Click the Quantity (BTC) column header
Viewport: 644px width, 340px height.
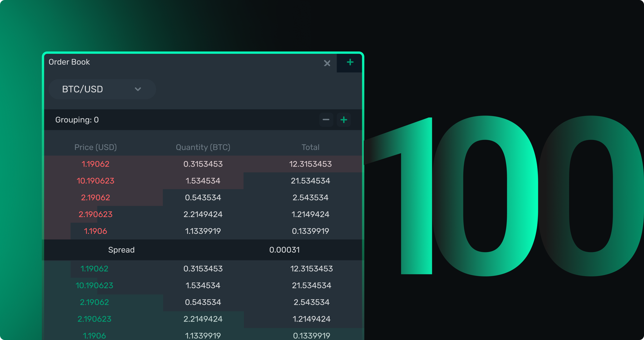203,147
